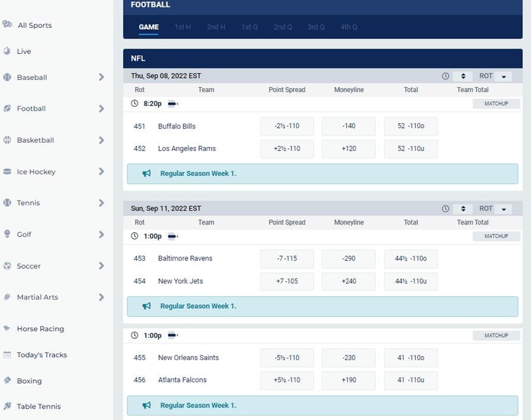
Task: Switch to the 1st Q tab
Action: pos(249,27)
